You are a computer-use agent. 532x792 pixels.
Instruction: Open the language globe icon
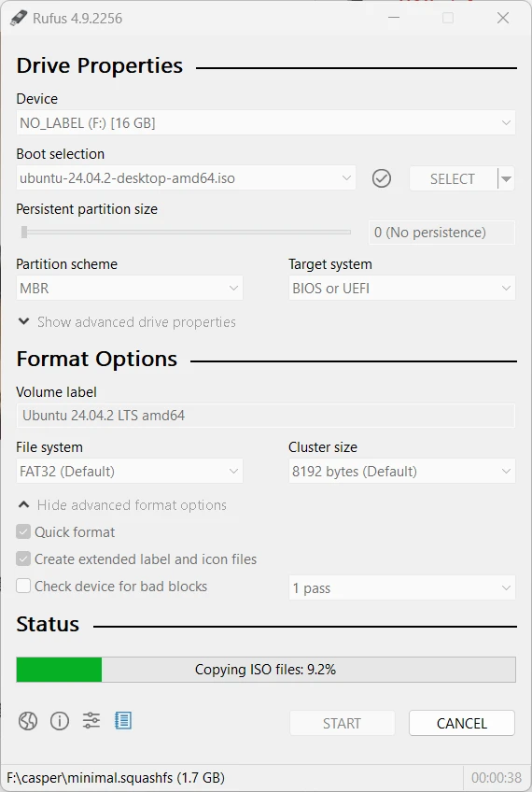(28, 721)
